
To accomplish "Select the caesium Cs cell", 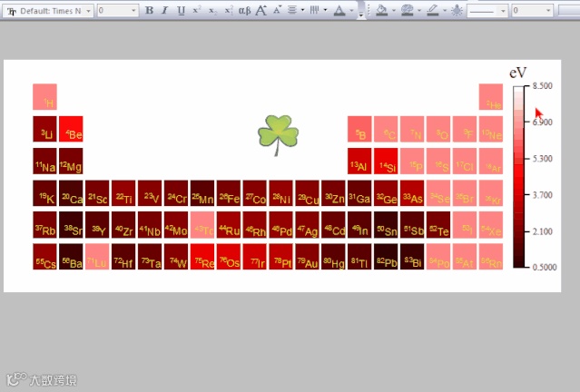I will tap(44, 256).
